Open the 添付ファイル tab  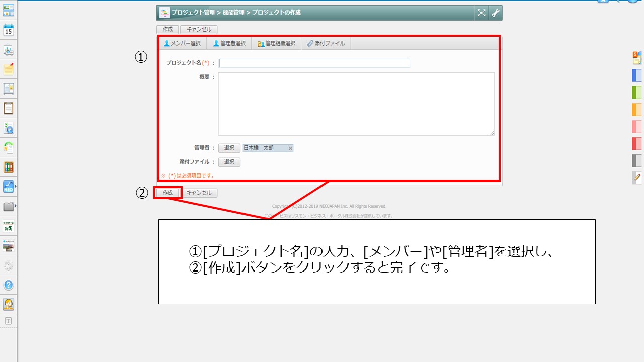(x=326, y=43)
